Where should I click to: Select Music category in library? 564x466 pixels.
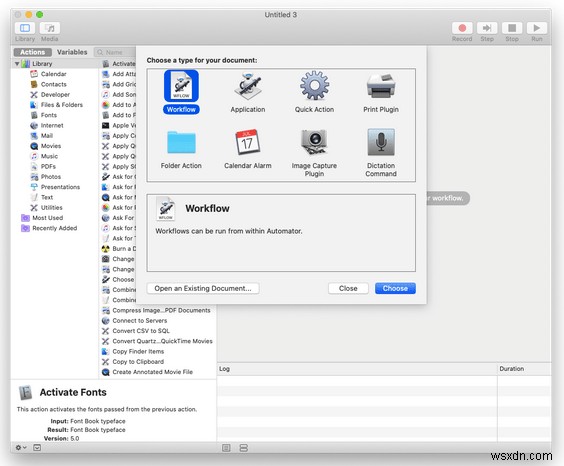coord(49,156)
